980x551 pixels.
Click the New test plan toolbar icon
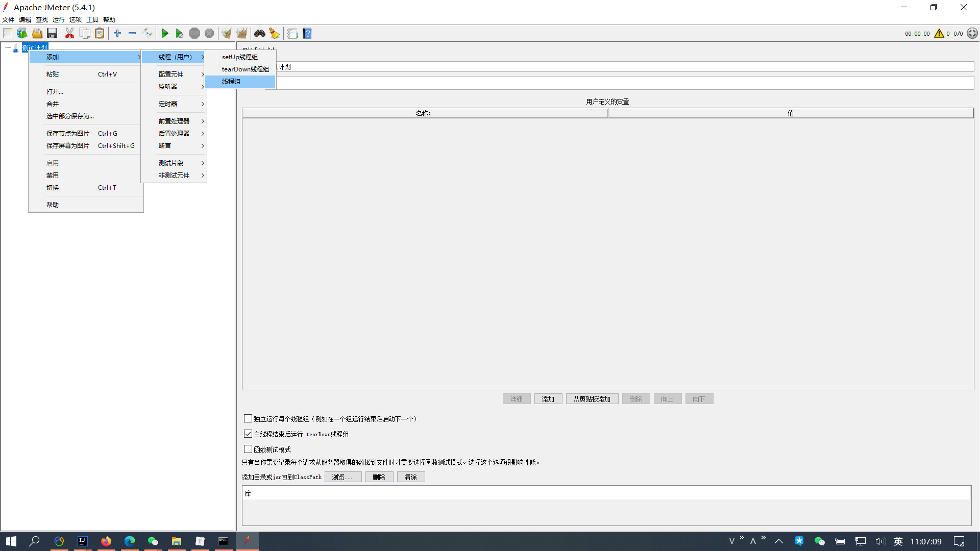pos(8,33)
